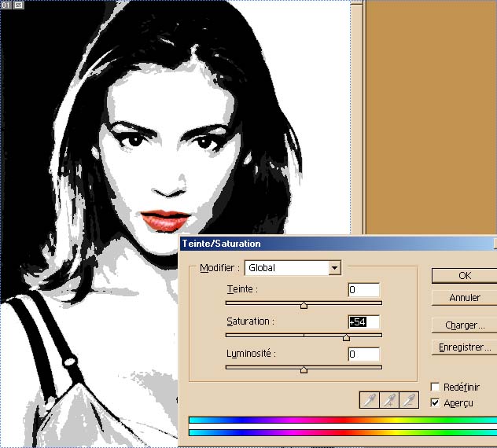Screen dimensions: 497x448
Task: Select the subtract-from-sample eyedropper (minus)
Action: [x=408, y=401]
